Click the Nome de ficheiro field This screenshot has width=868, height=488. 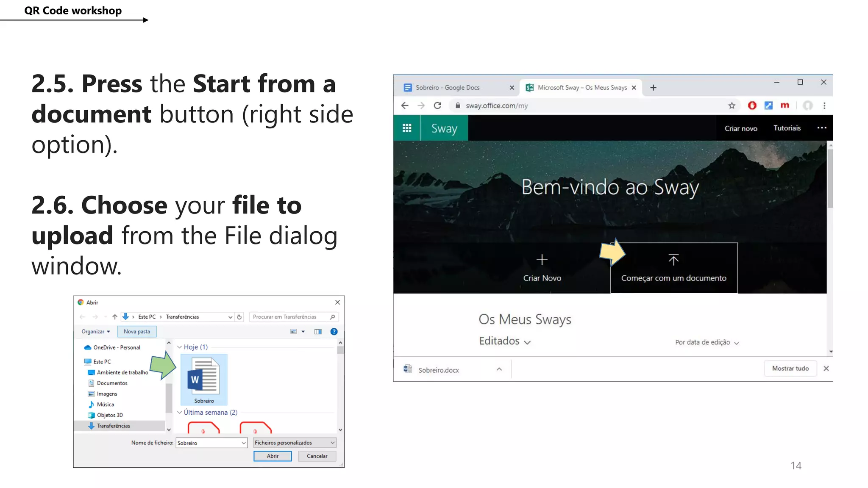click(x=211, y=443)
